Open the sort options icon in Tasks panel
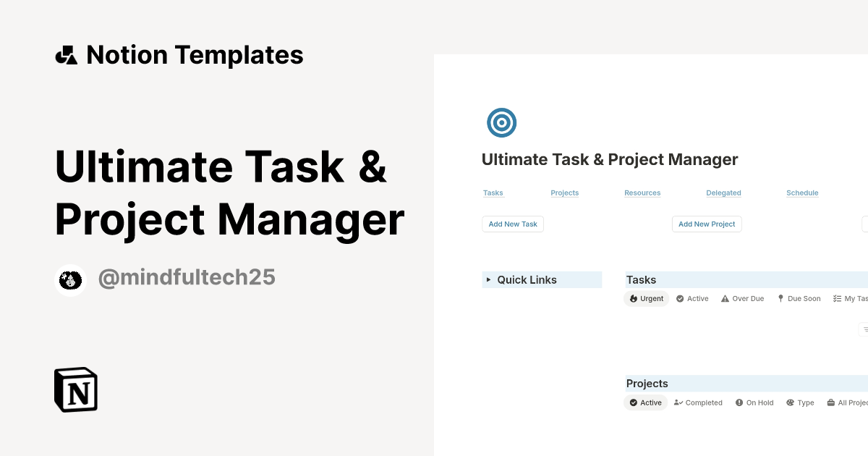The height and width of the screenshot is (456, 868). (865, 329)
